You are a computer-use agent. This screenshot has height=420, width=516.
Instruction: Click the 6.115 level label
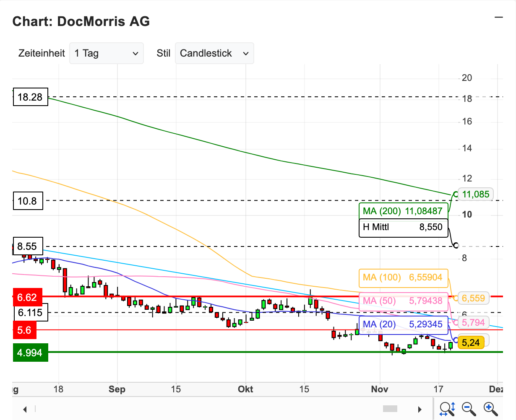tap(30, 312)
